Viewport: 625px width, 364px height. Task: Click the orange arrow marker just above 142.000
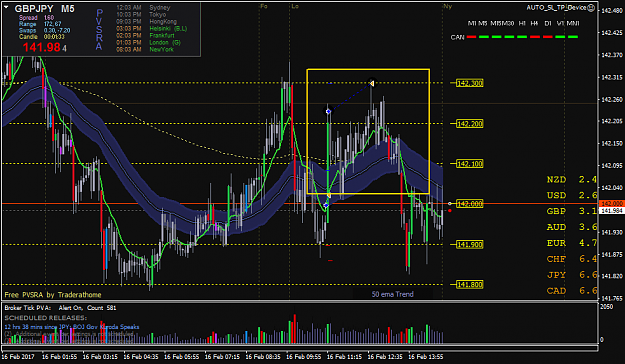click(329, 195)
